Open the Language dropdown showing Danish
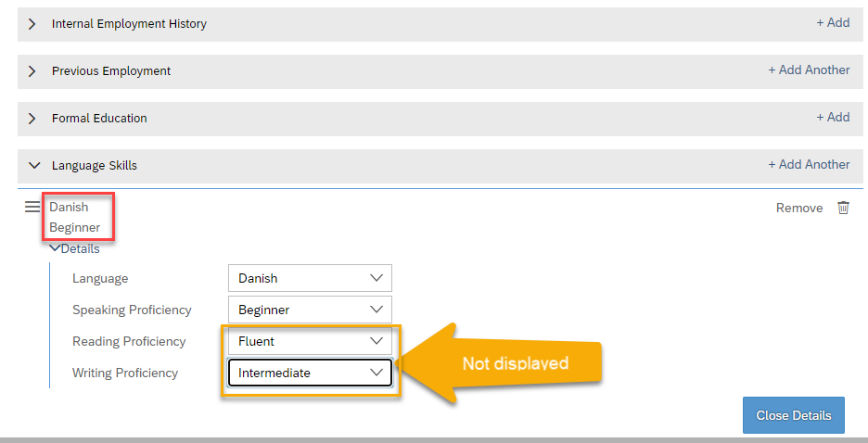 pyautogui.click(x=310, y=278)
